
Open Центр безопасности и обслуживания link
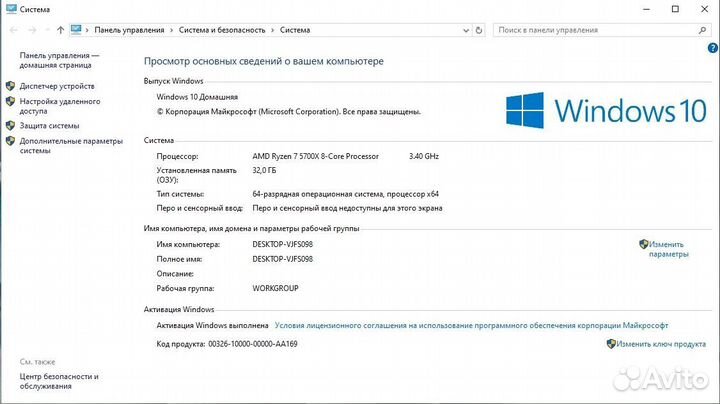[x=60, y=381]
